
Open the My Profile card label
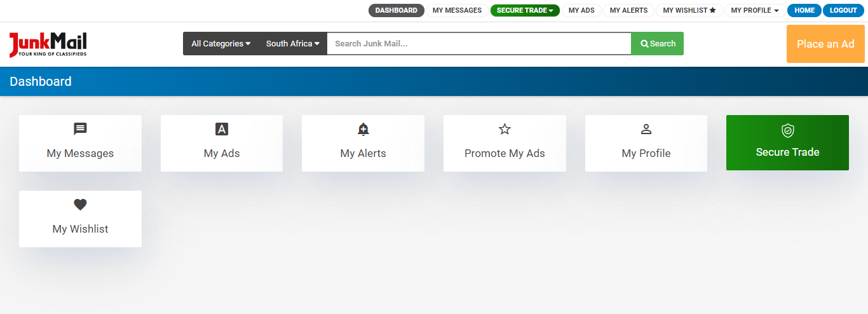click(x=646, y=153)
